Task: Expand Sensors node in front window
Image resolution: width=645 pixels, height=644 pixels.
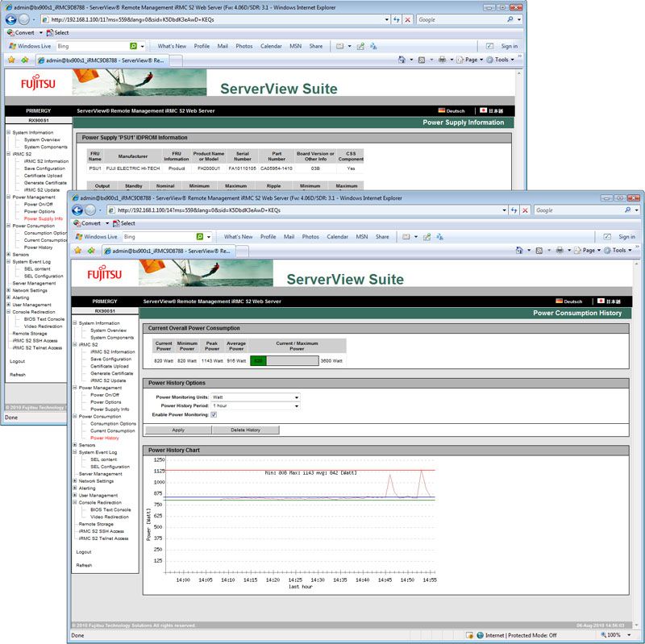Action: [x=75, y=445]
